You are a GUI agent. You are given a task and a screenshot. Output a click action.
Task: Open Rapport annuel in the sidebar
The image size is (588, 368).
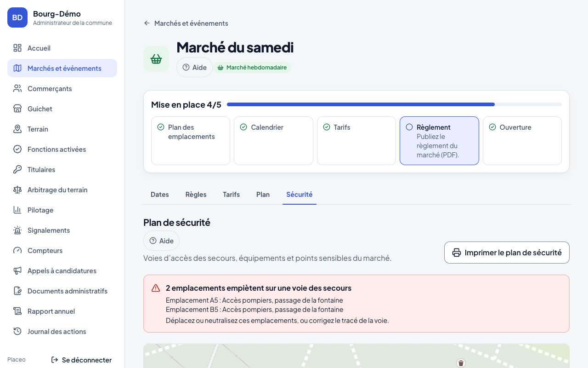tap(62, 311)
